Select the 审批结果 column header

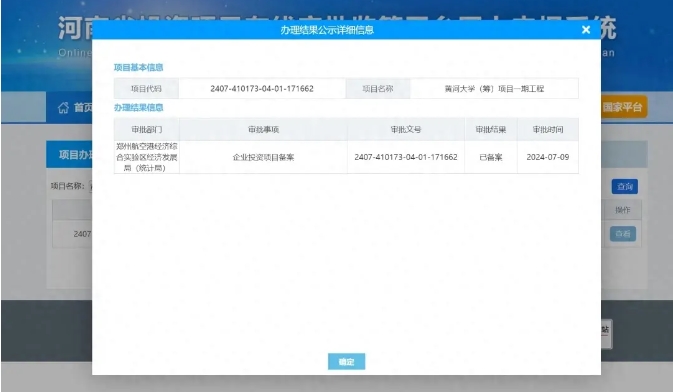tap(491, 129)
